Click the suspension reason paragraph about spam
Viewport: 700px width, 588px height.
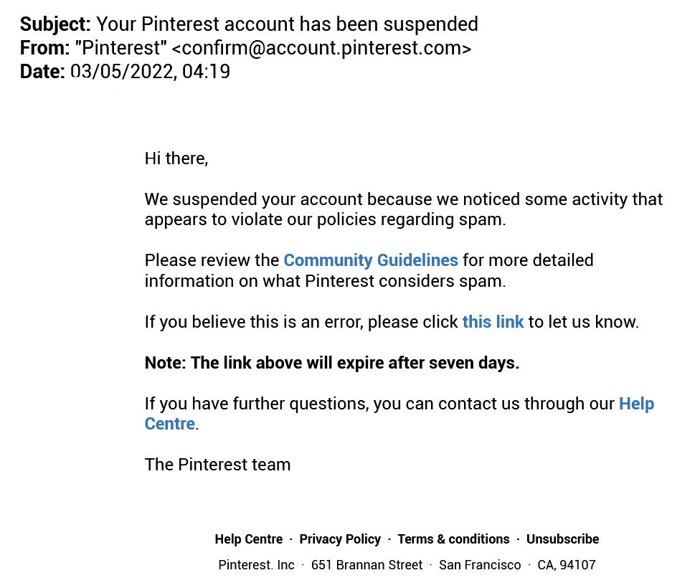click(404, 209)
